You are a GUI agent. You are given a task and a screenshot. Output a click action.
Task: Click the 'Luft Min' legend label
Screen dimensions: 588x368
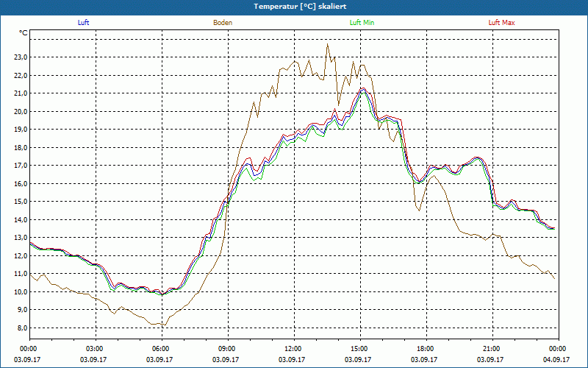pos(362,23)
